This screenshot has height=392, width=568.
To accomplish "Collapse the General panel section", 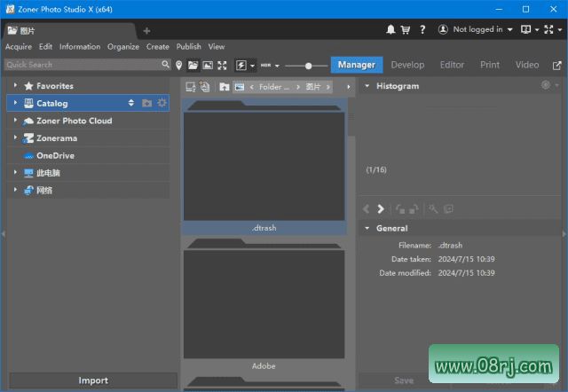I will click(367, 229).
